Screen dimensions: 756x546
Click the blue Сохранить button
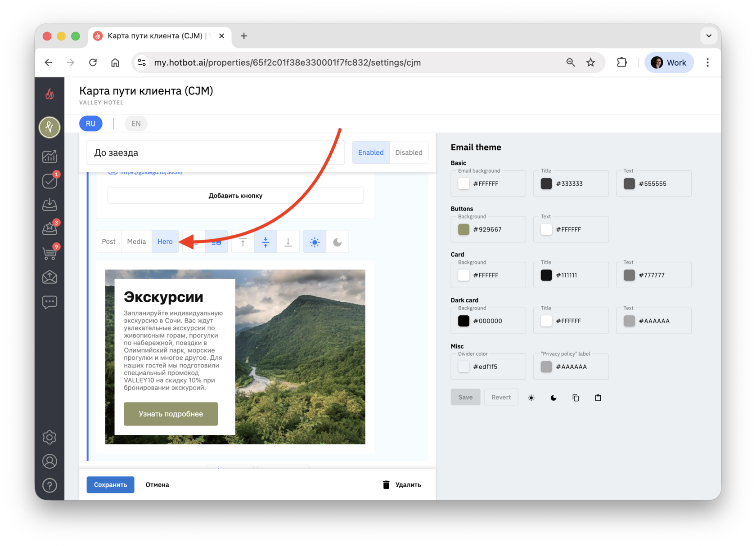(110, 485)
